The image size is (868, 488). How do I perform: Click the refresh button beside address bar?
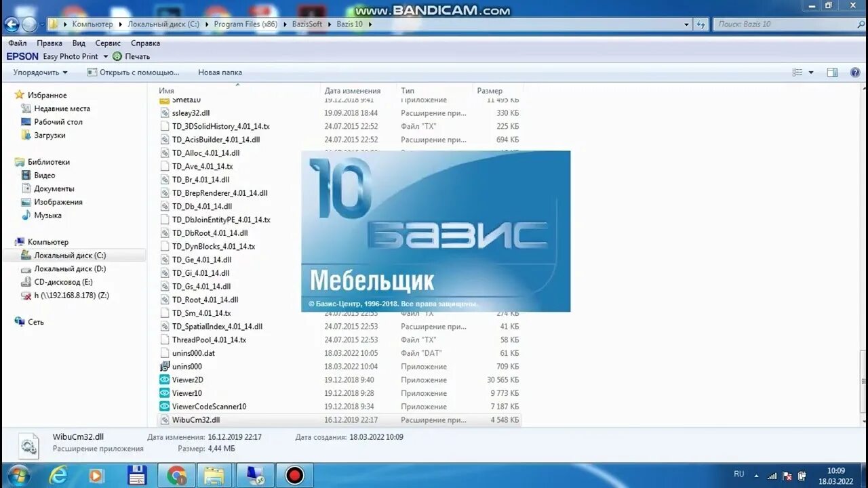[x=701, y=24]
